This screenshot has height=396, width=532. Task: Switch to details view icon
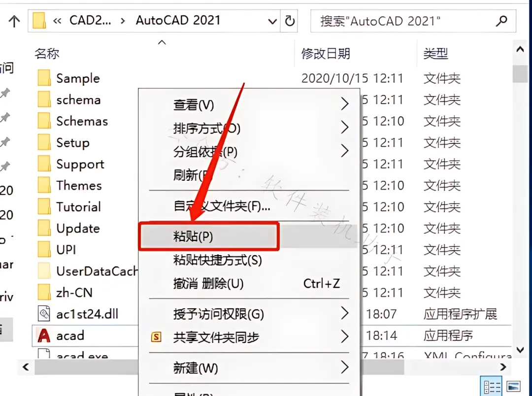pos(491,386)
